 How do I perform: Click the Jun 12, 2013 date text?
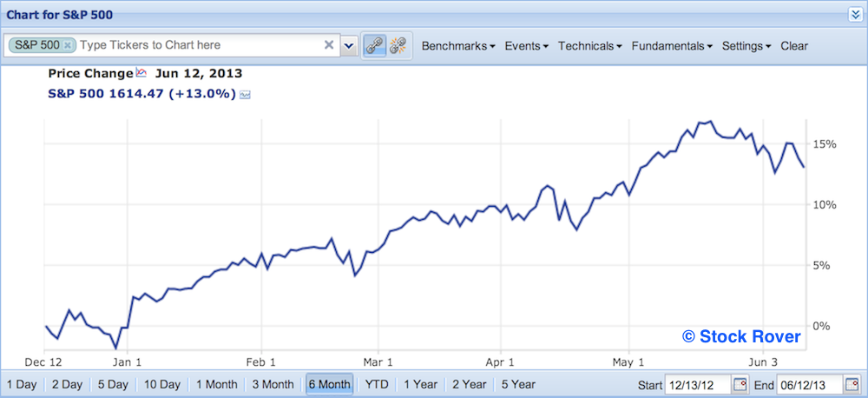[199, 73]
